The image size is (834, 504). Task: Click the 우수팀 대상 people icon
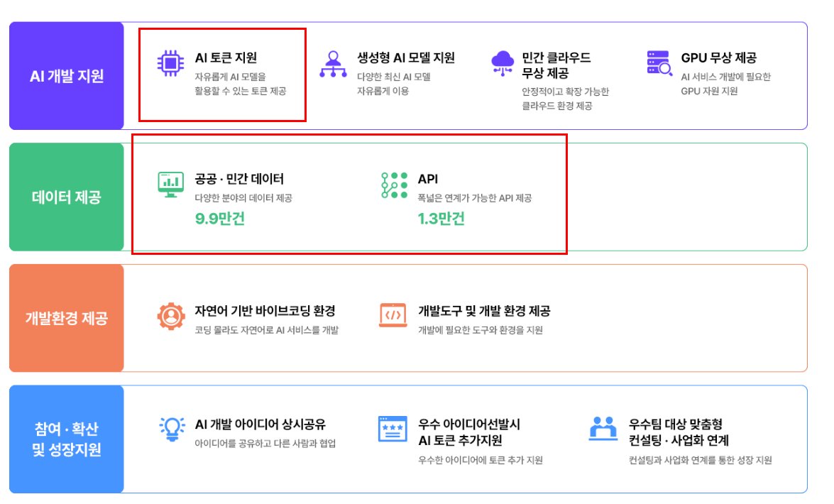coord(603,429)
